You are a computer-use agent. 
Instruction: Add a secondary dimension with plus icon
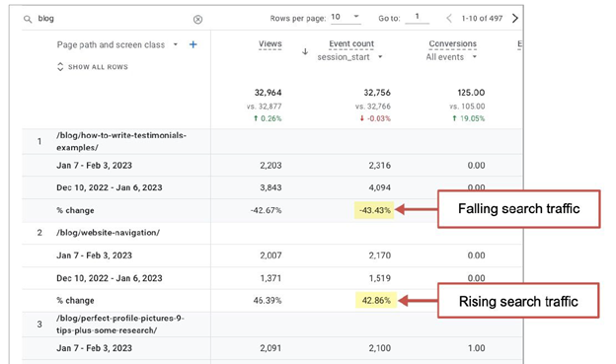(x=192, y=44)
